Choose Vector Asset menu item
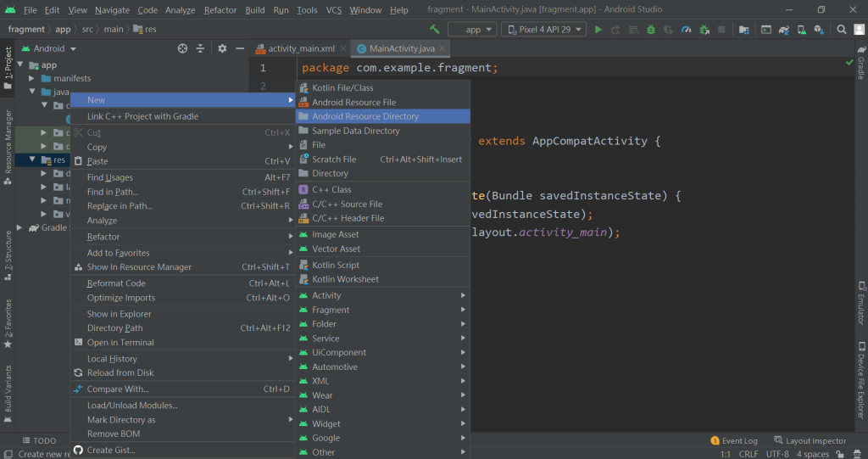 tap(383, 249)
